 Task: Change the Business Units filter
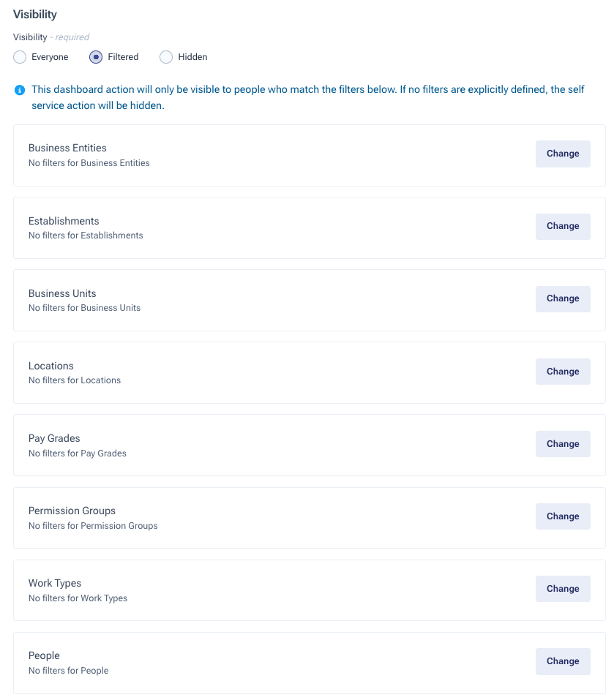[563, 298]
